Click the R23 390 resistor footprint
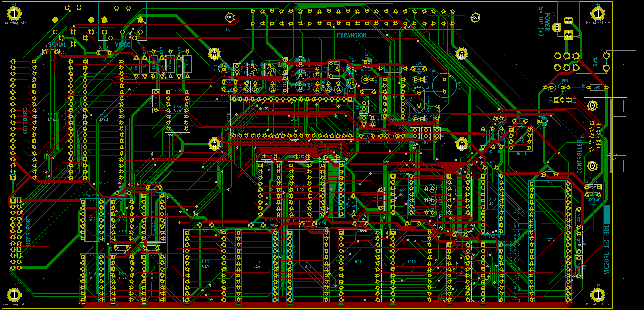 (x=597, y=87)
